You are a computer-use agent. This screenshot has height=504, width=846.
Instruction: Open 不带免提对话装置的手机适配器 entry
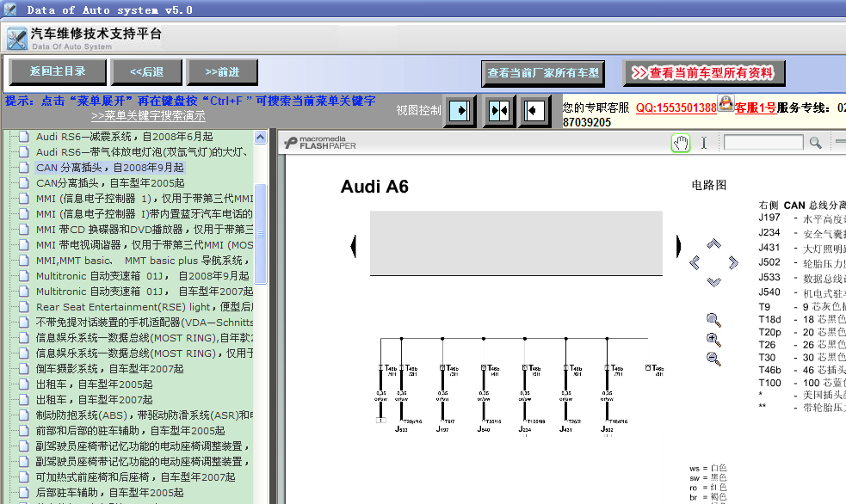[144, 323]
